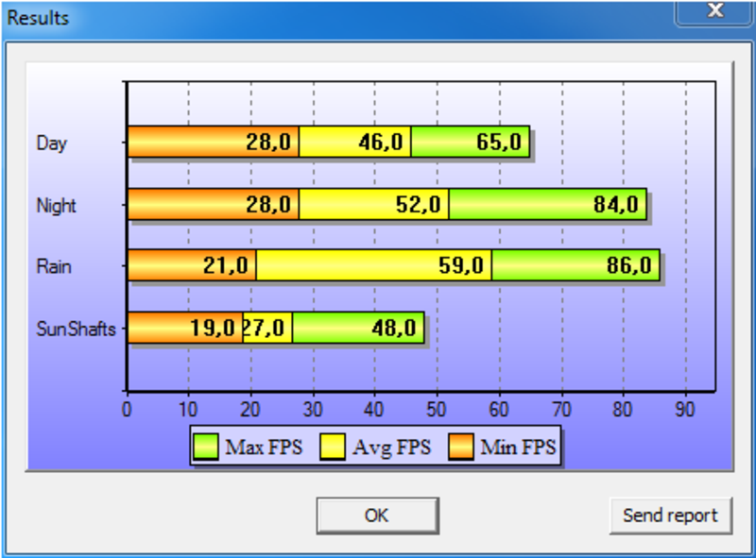Click the SunShafts Min FPS value 19,0
The image size is (756, 558).
(x=212, y=329)
